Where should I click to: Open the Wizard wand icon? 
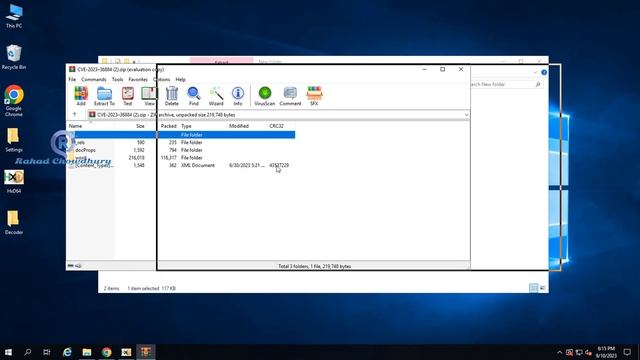click(216, 96)
